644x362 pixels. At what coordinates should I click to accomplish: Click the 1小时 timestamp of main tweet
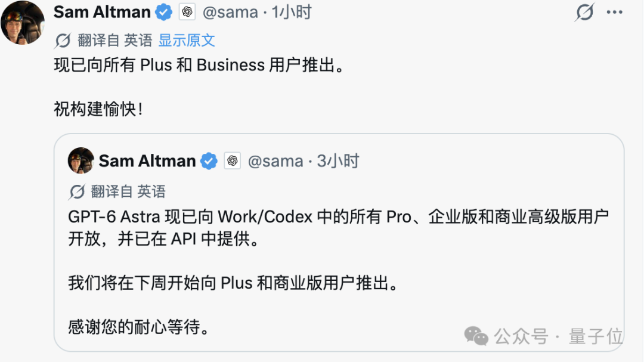click(292, 13)
